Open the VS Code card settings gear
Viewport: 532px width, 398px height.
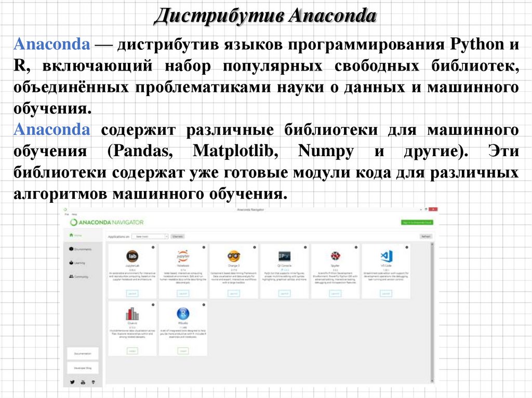407,247
